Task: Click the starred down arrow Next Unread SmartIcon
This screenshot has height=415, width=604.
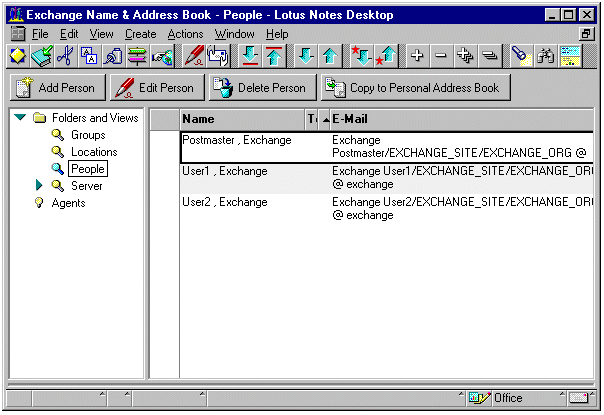Action: pos(361,56)
